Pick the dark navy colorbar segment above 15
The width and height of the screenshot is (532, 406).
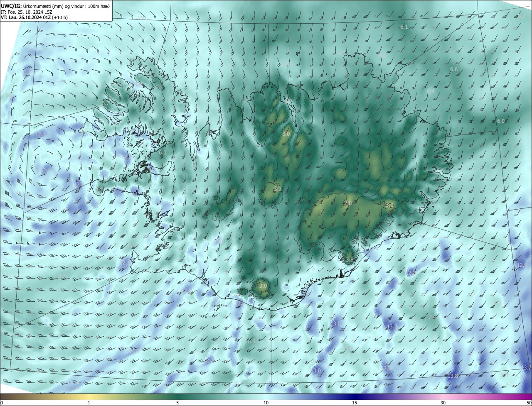355,396
